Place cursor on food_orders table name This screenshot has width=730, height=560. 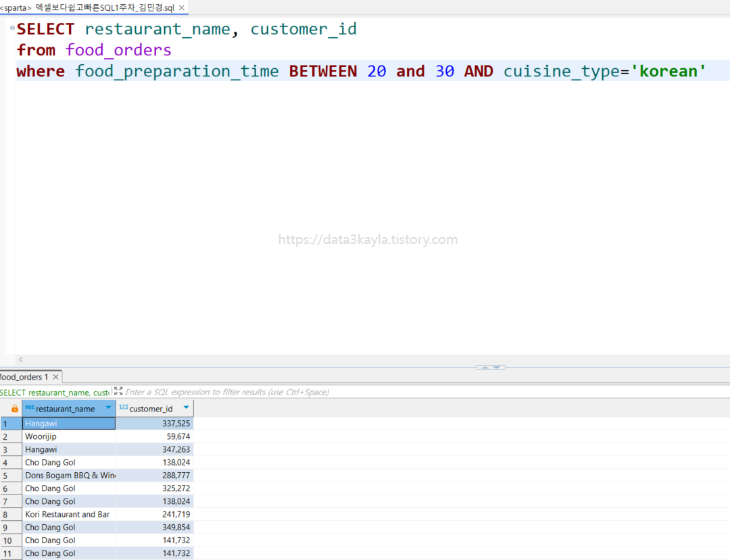(118, 50)
